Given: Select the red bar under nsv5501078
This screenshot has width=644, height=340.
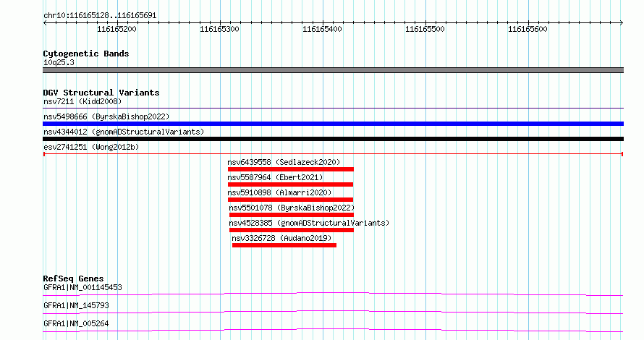Looking at the screenshot, I should pos(292,215).
